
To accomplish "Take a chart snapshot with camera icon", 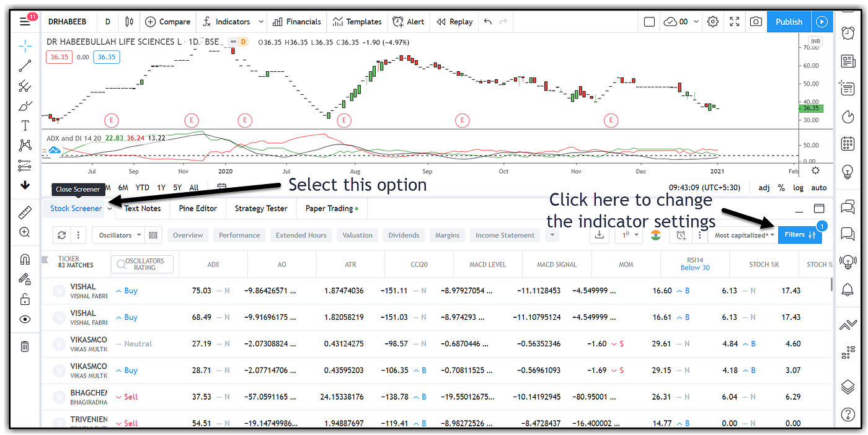I will click(756, 22).
